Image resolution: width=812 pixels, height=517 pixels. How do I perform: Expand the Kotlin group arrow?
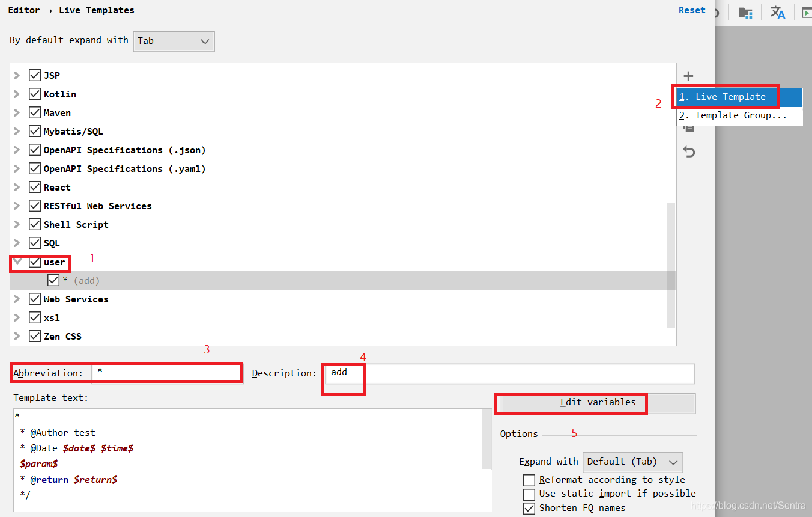tap(17, 94)
